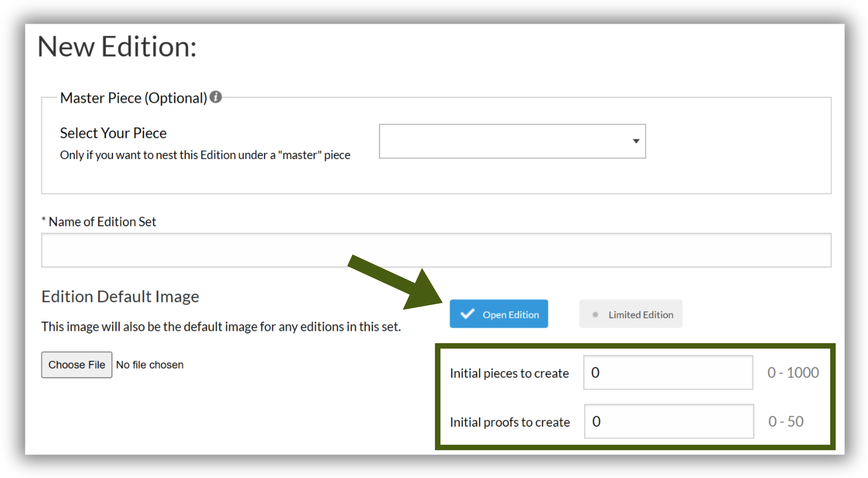Click the Edition Default Image heading

pyautogui.click(x=120, y=297)
